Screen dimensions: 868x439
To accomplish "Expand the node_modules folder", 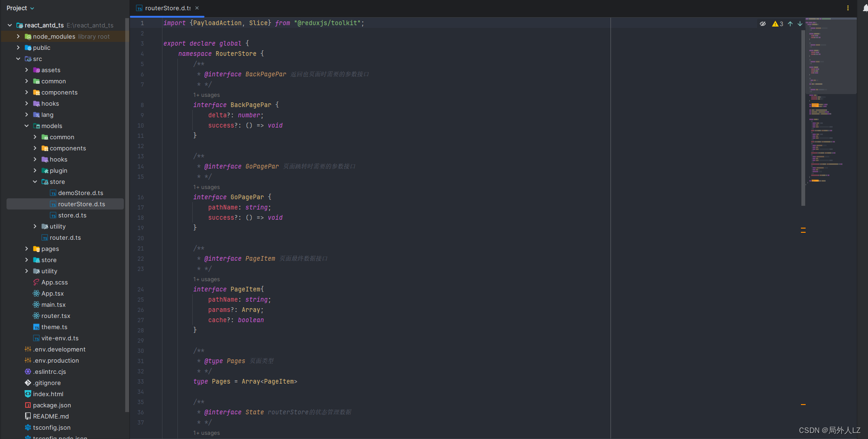I will (18, 36).
